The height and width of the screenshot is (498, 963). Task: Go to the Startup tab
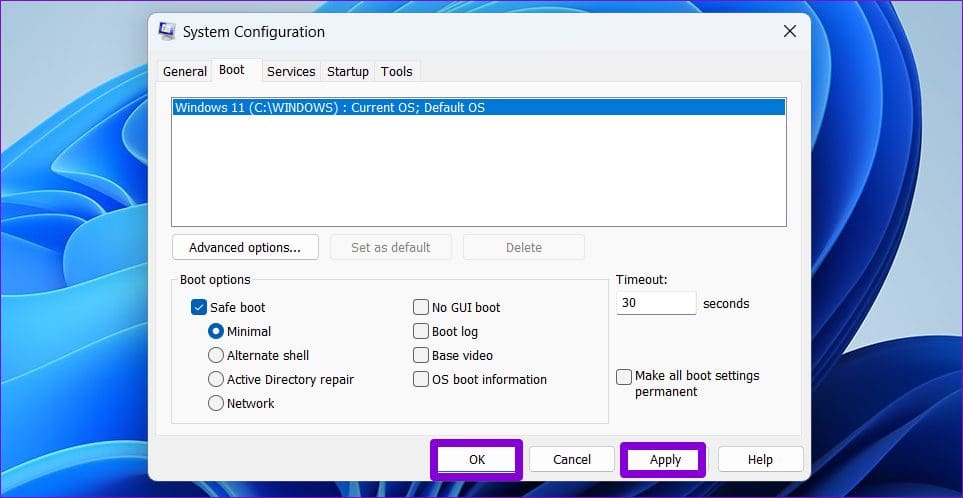pos(348,71)
